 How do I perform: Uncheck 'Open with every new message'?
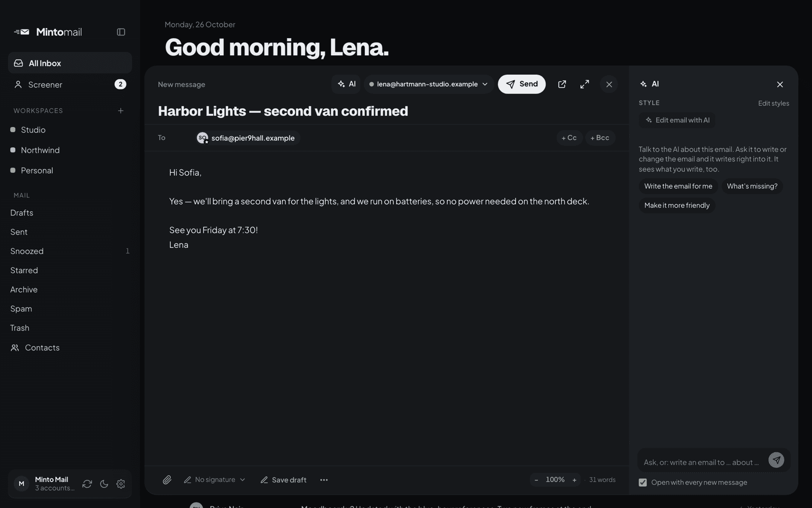click(x=642, y=483)
